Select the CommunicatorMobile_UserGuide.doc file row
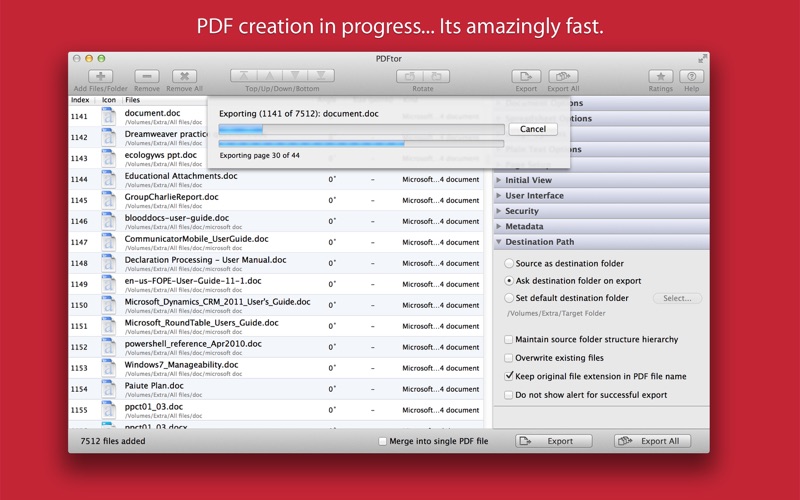 click(276, 242)
